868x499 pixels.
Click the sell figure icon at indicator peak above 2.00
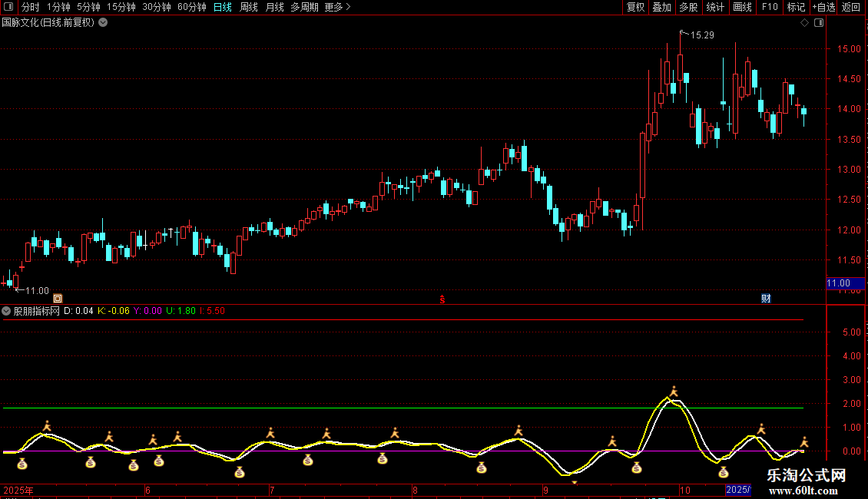click(674, 392)
